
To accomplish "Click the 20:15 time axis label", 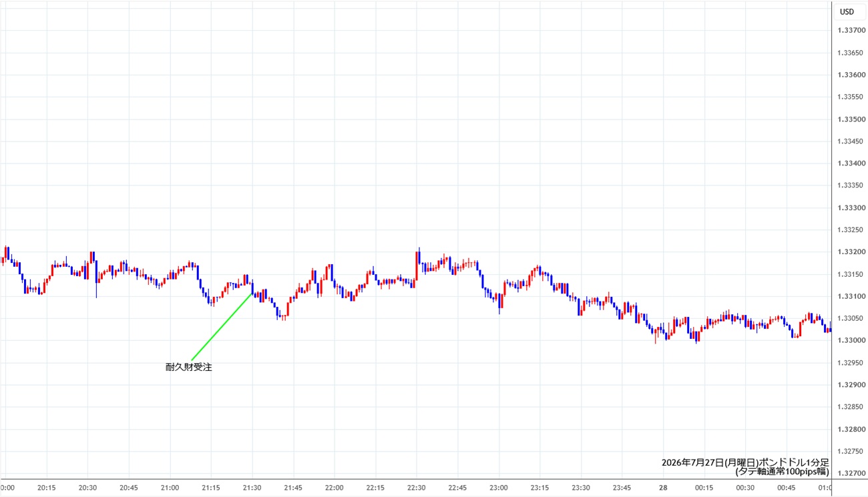I will [47, 488].
